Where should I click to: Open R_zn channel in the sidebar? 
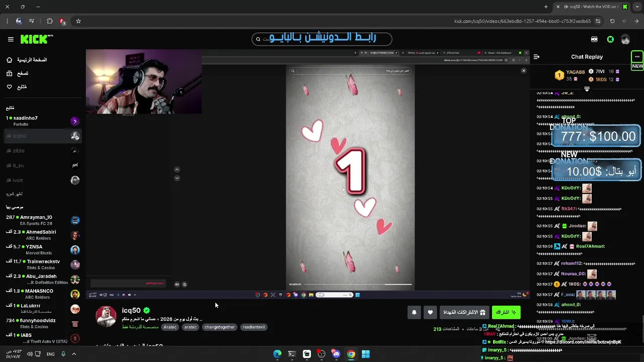[x=42, y=165]
